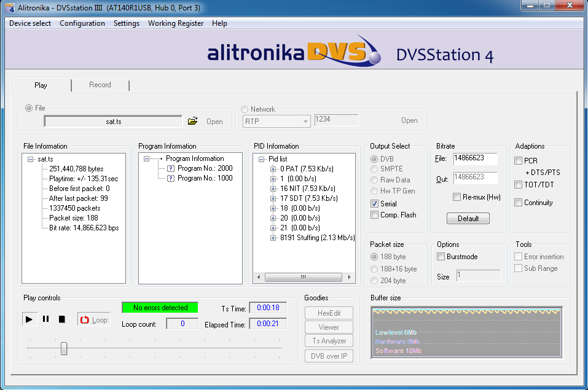Enable the Burstmode option

[441, 257]
